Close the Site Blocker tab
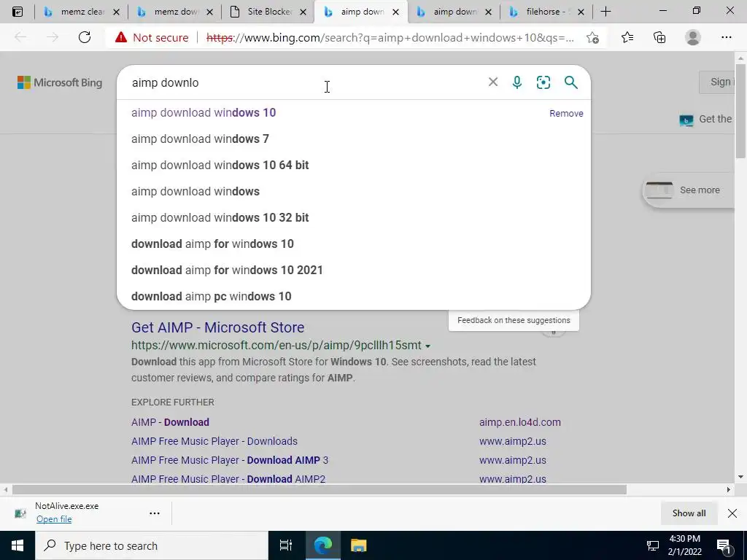This screenshot has width=747, height=560. [303, 12]
